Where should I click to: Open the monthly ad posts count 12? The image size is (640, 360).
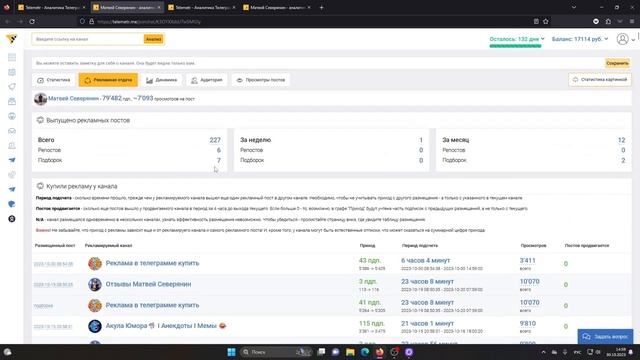pyautogui.click(x=622, y=140)
